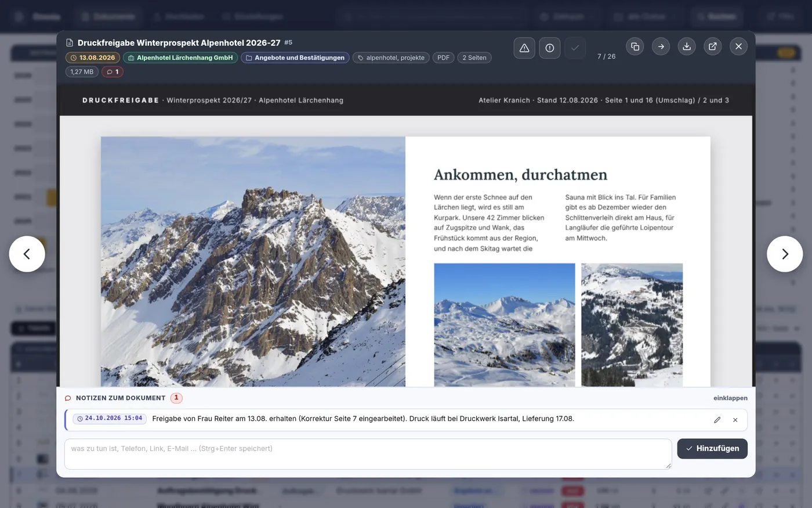Viewport: 812px width, 508px height.
Task: Click the 1,27 MB file size chip
Action: 82,72
